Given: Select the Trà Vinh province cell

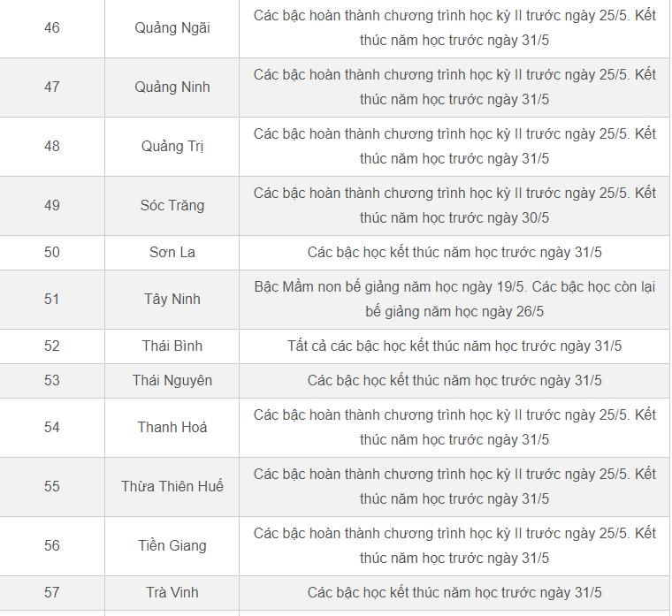Looking at the screenshot, I should coord(172,593).
